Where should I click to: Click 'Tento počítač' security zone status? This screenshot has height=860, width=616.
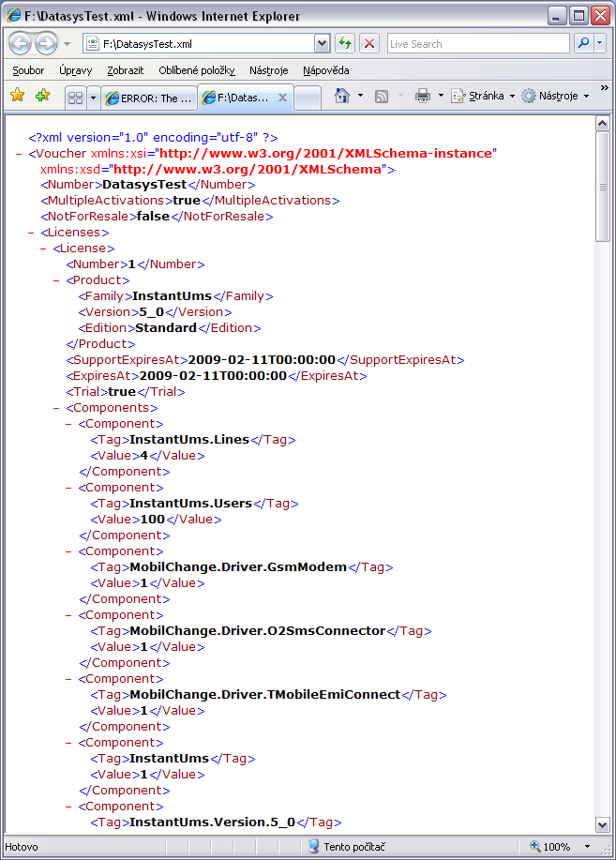coord(347,847)
